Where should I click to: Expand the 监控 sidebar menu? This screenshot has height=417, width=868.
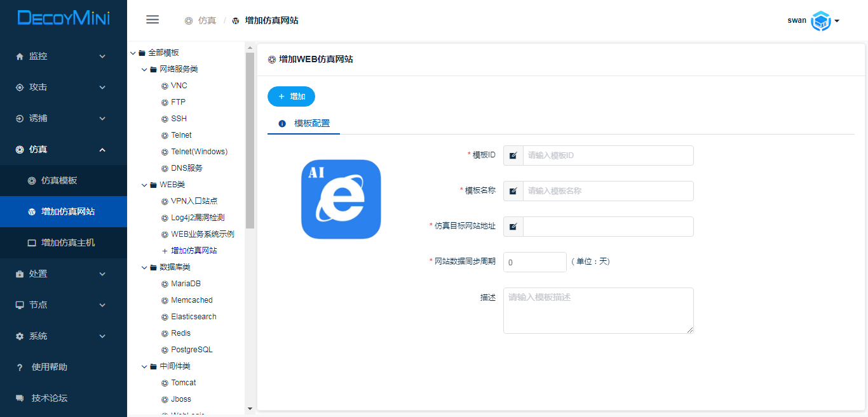pos(63,56)
